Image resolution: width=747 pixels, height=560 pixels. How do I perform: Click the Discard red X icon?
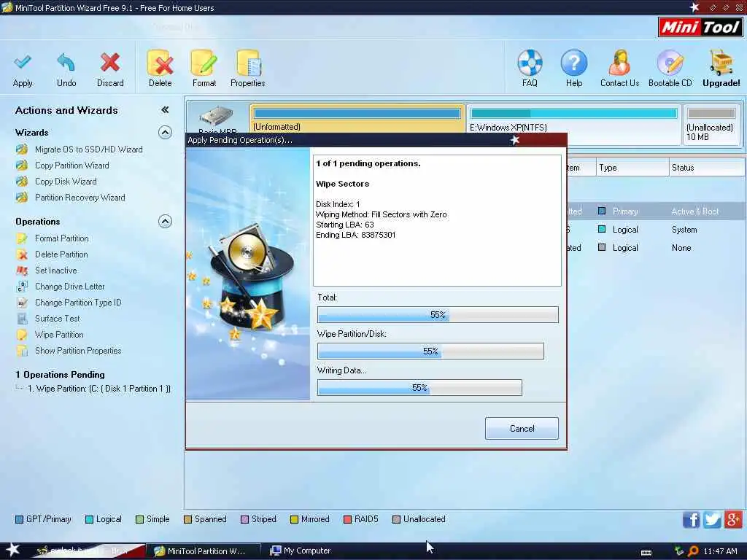(110, 63)
